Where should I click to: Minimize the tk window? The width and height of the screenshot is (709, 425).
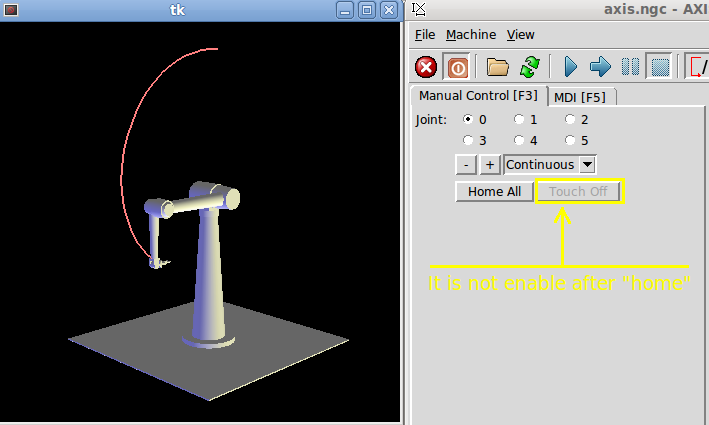[345, 10]
